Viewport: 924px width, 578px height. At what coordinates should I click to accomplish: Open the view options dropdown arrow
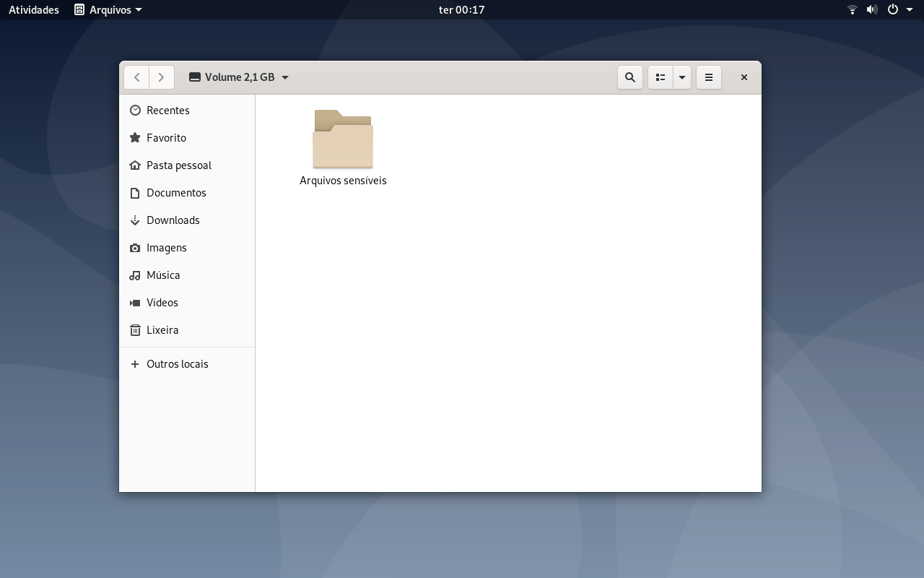tap(682, 77)
